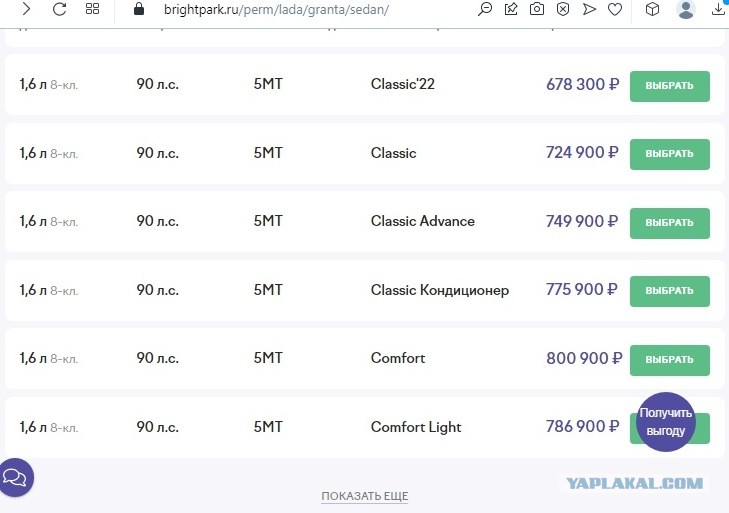The height and width of the screenshot is (513, 729).
Task: Click the edit page pencil icon
Action: (511, 9)
